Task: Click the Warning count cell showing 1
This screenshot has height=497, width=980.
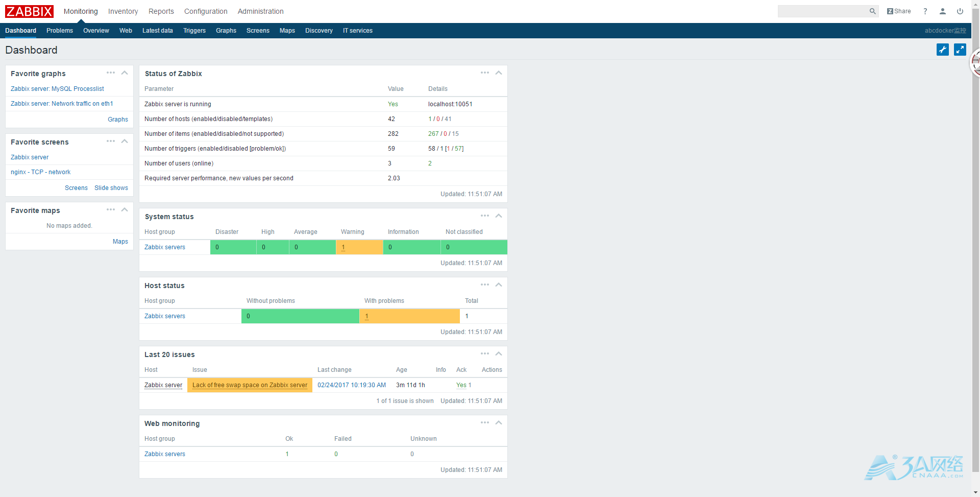Action: [359, 247]
